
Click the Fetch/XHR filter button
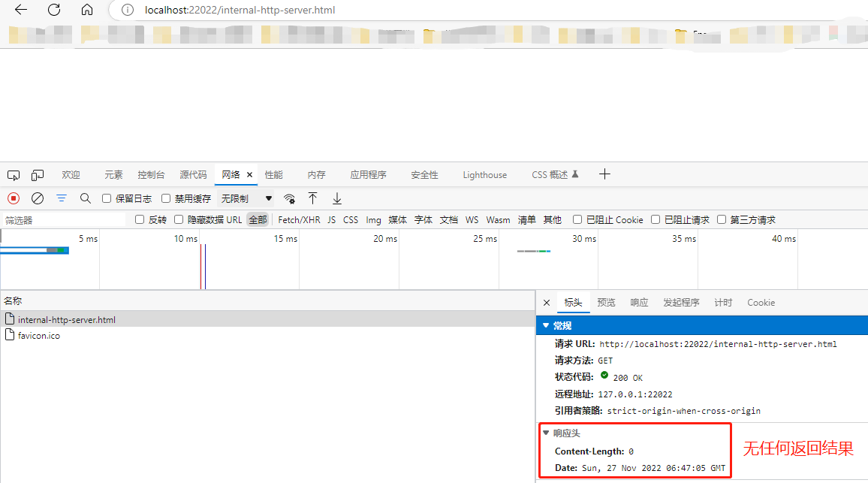coord(298,219)
